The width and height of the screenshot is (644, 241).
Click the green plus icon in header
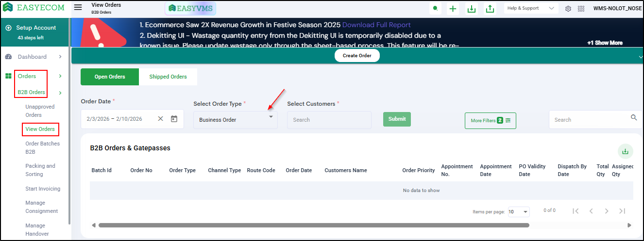point(453,9)
